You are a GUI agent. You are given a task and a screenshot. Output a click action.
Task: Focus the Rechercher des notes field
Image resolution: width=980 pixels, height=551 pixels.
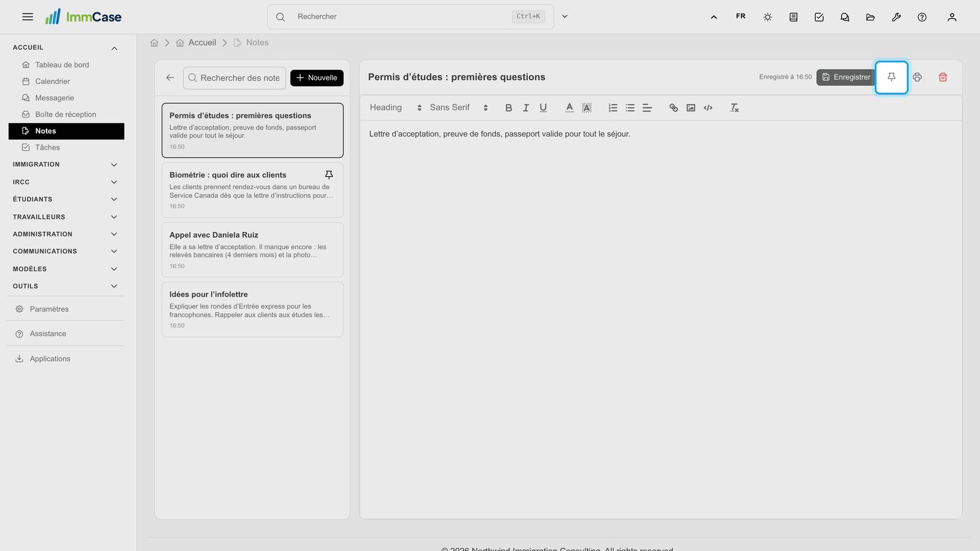(235, 78)
